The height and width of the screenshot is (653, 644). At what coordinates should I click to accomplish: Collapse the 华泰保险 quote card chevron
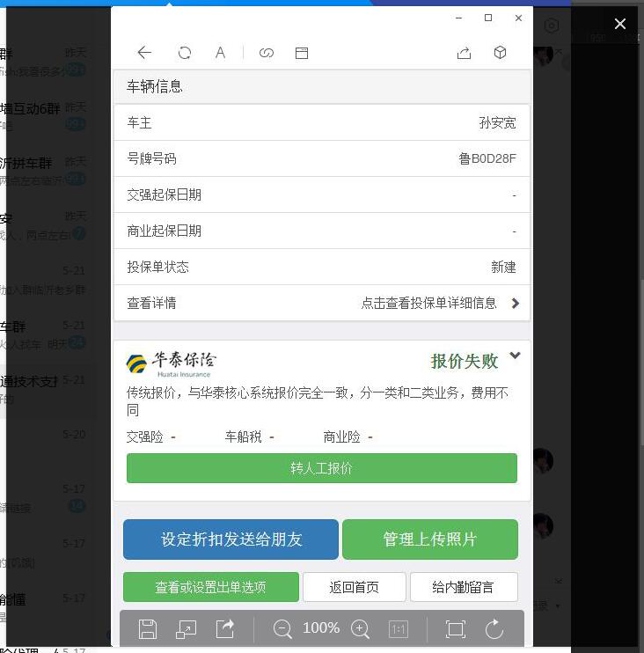click(515, 356)
